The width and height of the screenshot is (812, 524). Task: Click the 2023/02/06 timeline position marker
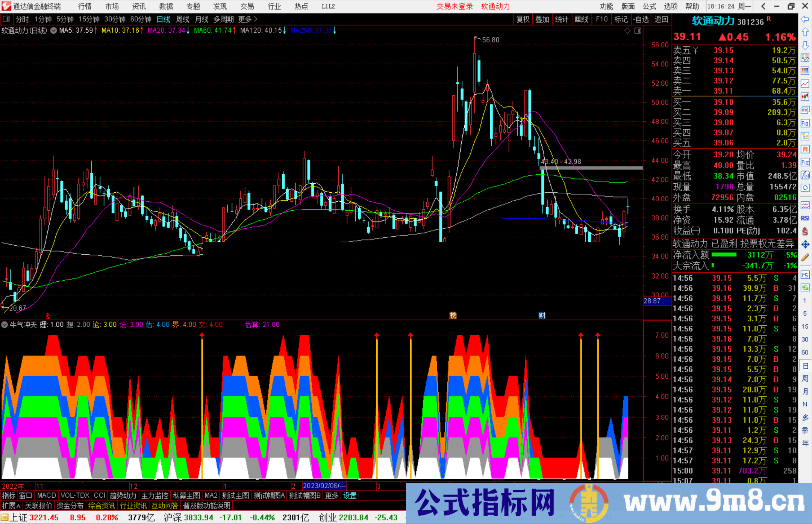click(x=324, y=486)
